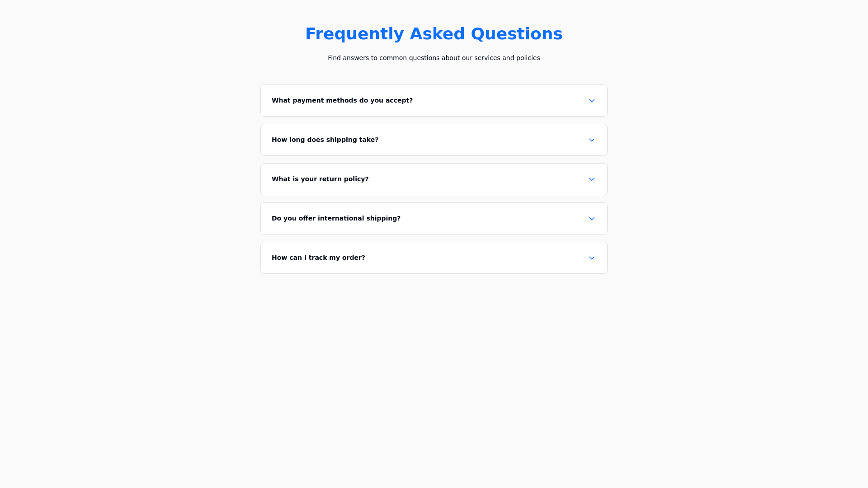Show answer for "Do you offer international shipping?"
The height and width of the screenshot is (488, 868).
335,218
